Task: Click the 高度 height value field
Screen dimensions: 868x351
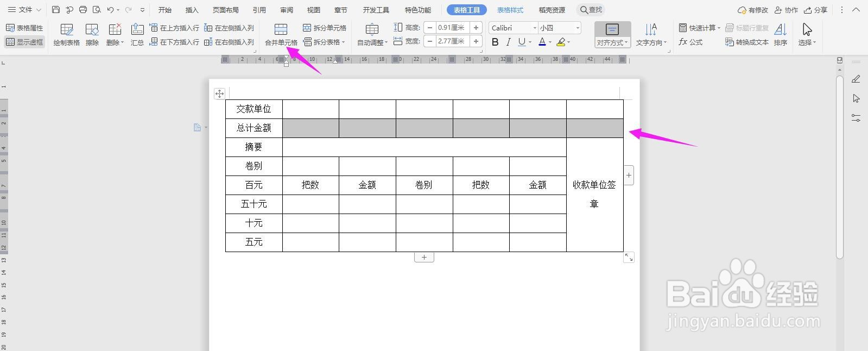Action: [453, 28]
